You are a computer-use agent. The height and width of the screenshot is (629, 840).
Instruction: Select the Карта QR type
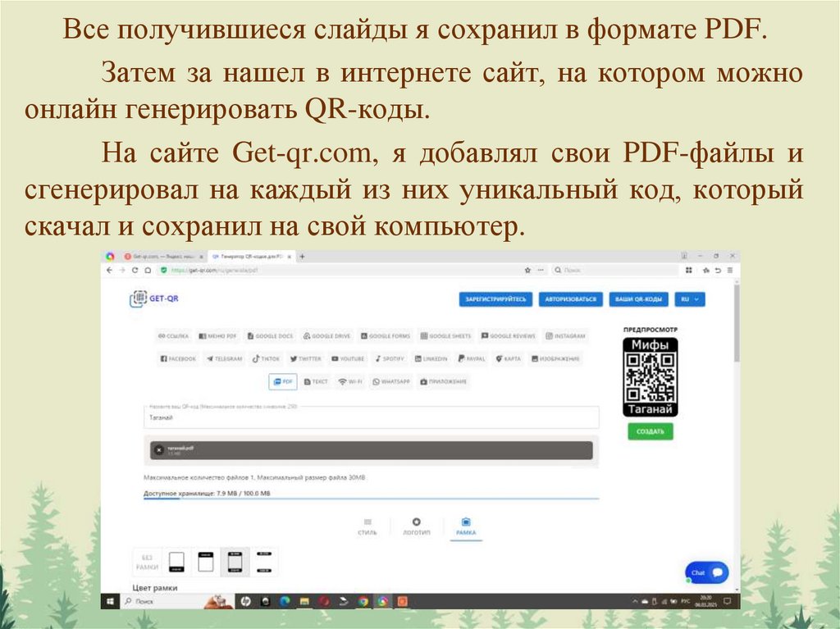coord(508,359)
